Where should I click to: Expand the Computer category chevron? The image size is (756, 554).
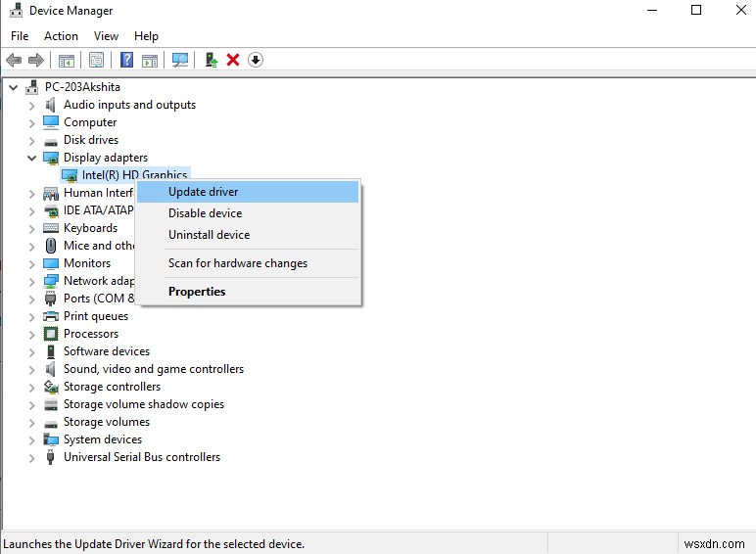(31, 123)
